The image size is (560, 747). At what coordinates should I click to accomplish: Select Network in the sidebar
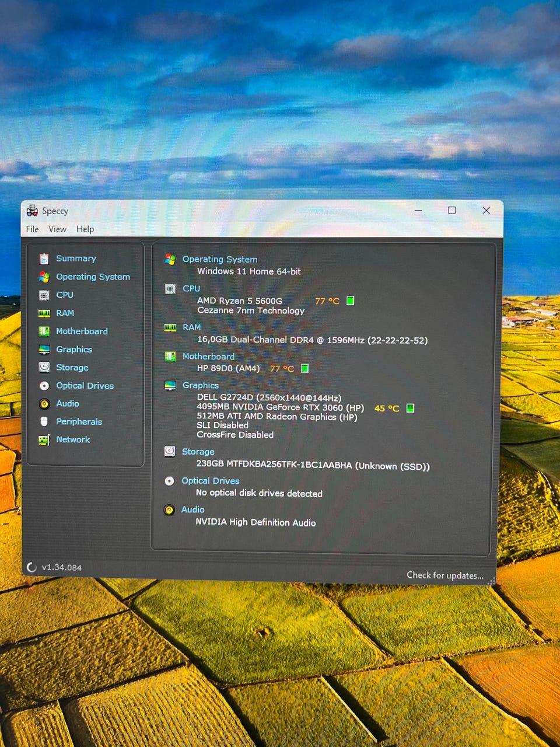(73, 439)
